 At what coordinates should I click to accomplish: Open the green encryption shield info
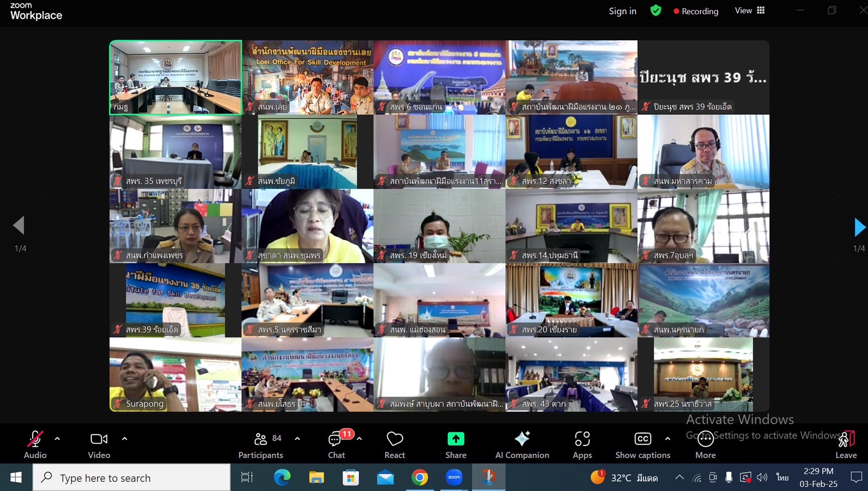[655, 10]
